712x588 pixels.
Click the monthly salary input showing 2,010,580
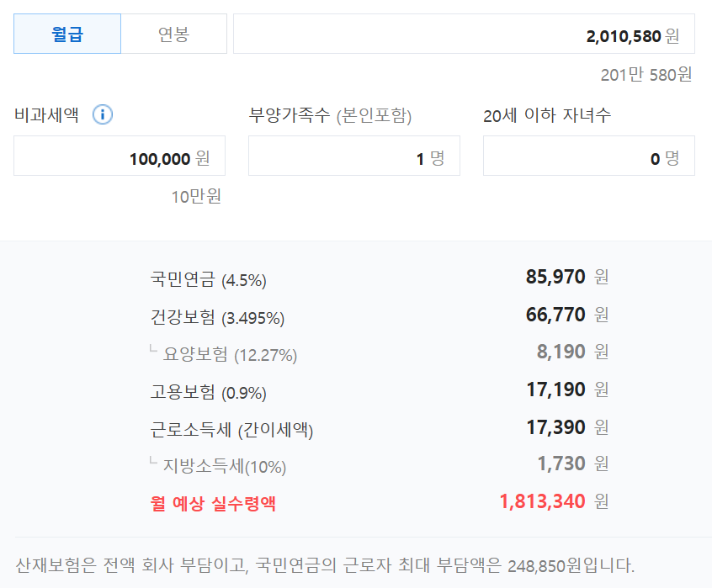(463, 34)
